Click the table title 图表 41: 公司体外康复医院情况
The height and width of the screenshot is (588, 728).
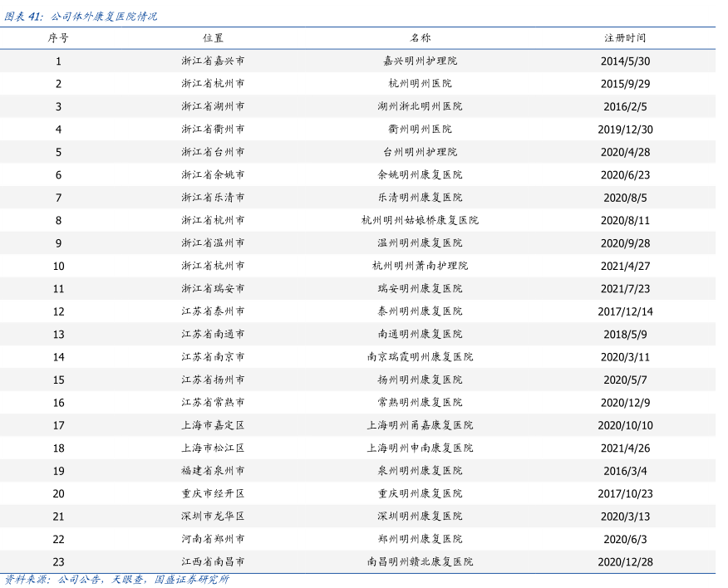coord(81,17)
